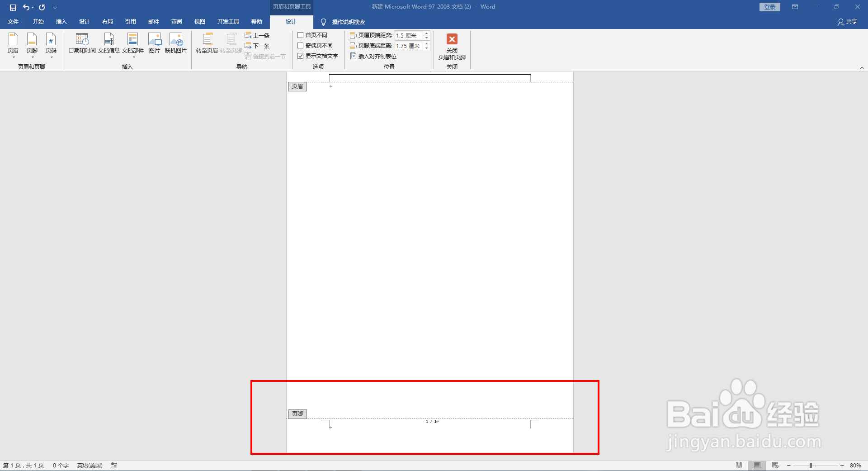Switch to the 插入 ribbon tab

coord(61,21)
